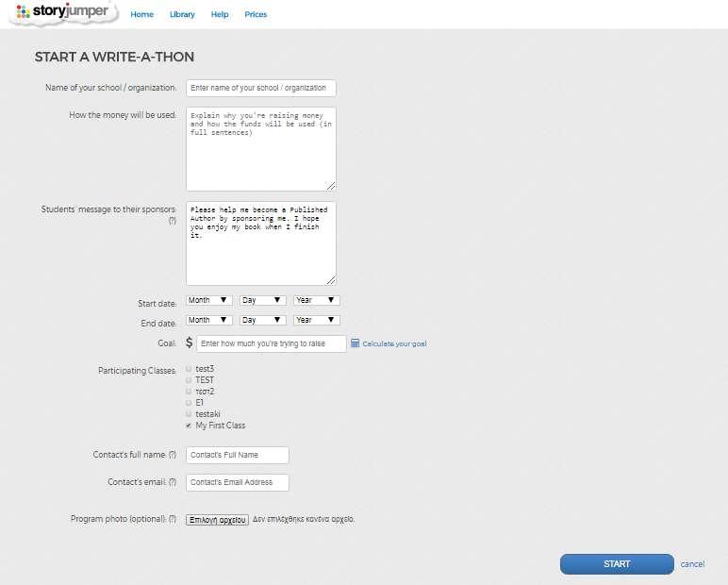Open help (?) for Contact's full name

click(x=173, y=455)
